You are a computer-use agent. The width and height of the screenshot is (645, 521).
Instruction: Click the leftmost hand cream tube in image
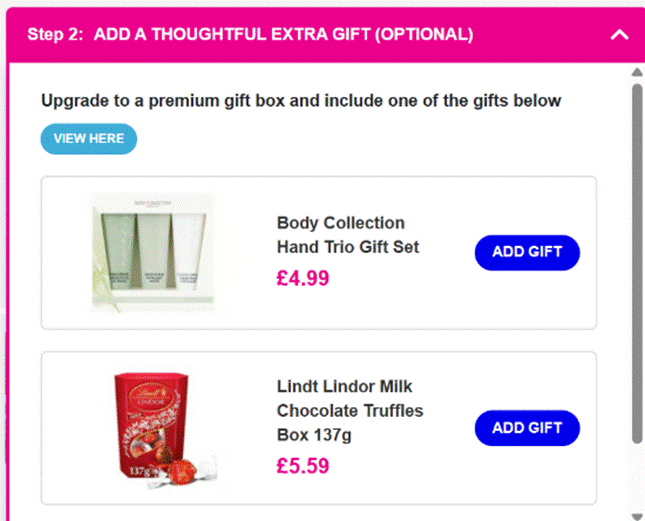coord(120,247)
